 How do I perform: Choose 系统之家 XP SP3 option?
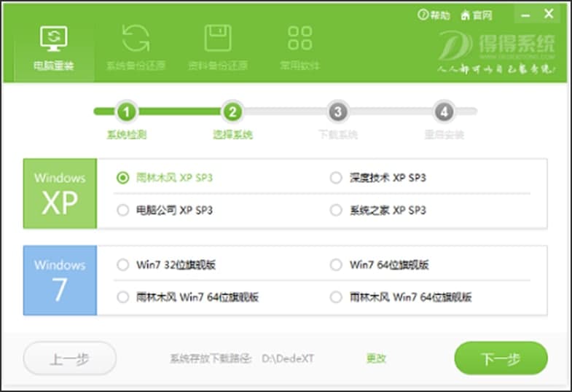336,211
